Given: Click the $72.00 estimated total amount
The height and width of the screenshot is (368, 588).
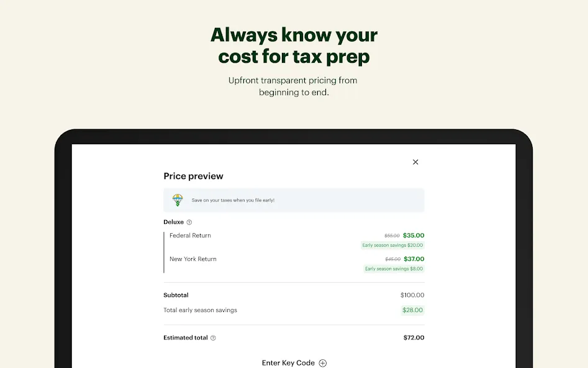Looking at the screenshot, I should point(414,338).
